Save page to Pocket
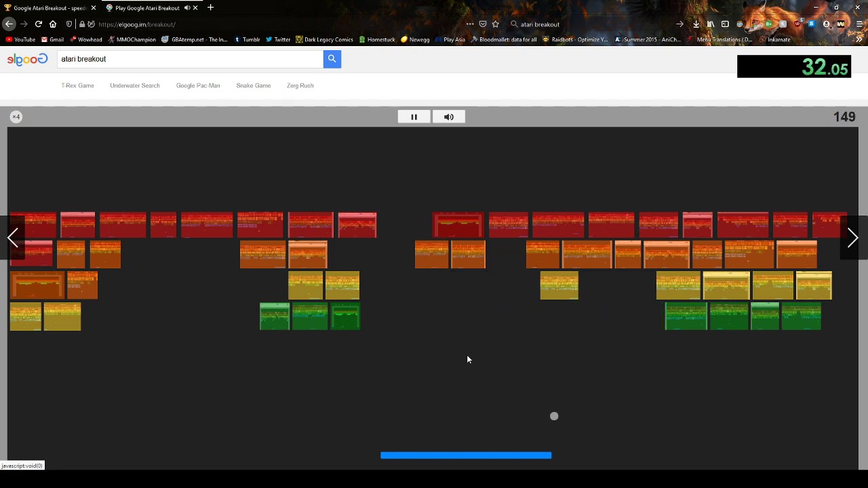The image size is (868, 488). pyautogui.click(x=483, y=24)
